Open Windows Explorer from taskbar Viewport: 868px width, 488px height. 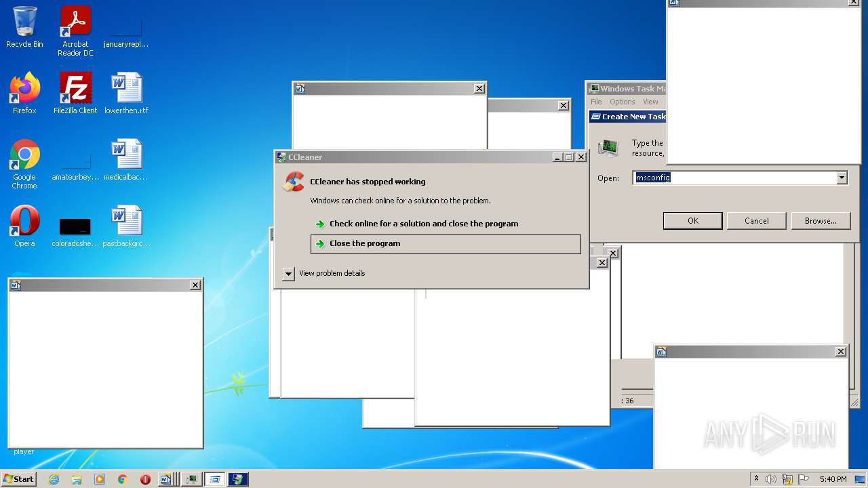(x=77, y=479)
